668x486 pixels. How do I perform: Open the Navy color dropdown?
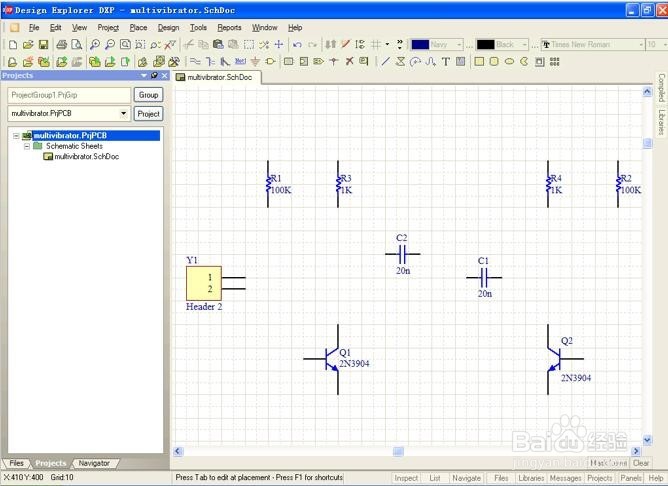click(x=459, y=45)
